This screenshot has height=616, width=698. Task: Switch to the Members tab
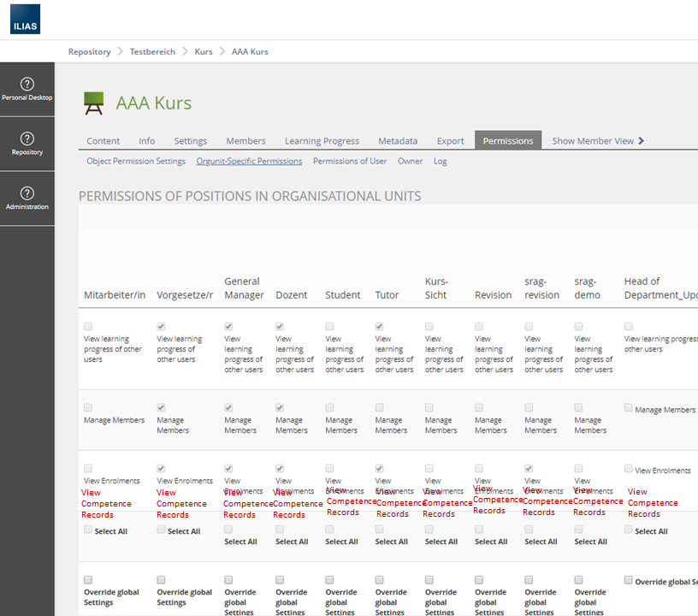coord(245,141)
